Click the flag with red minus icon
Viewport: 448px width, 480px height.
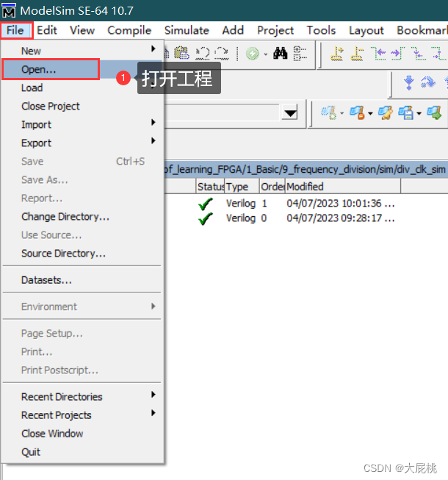pyautogui.click(x=357, y=112)
